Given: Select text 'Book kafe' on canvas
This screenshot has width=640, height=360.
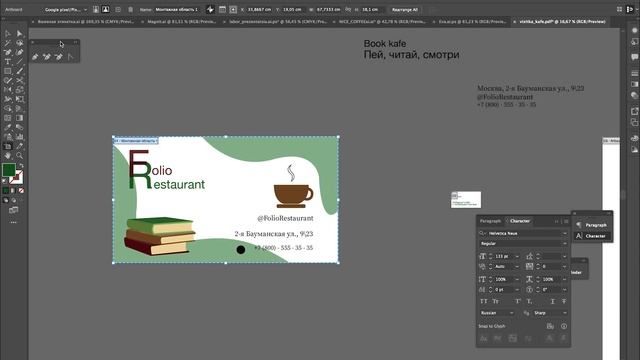Looking at the screenshot, I should (385, 43).
